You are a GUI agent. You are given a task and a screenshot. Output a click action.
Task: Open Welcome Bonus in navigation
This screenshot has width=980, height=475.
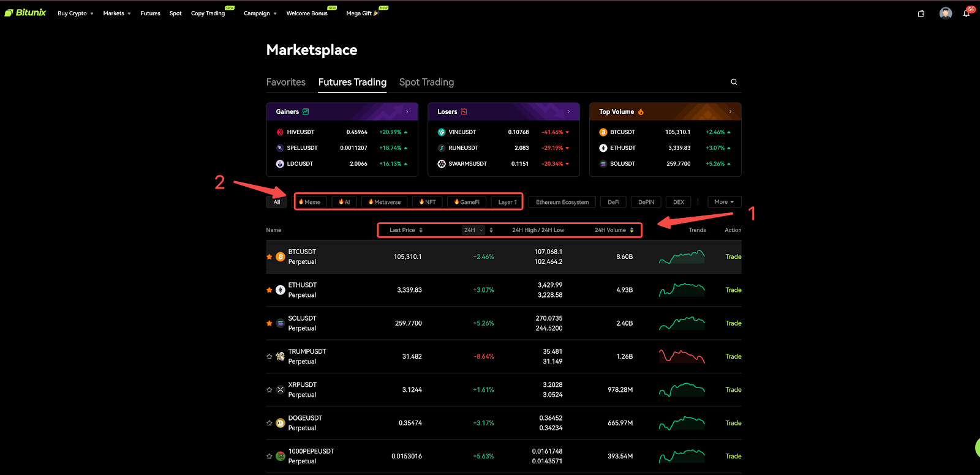click(x=307, y=13)
